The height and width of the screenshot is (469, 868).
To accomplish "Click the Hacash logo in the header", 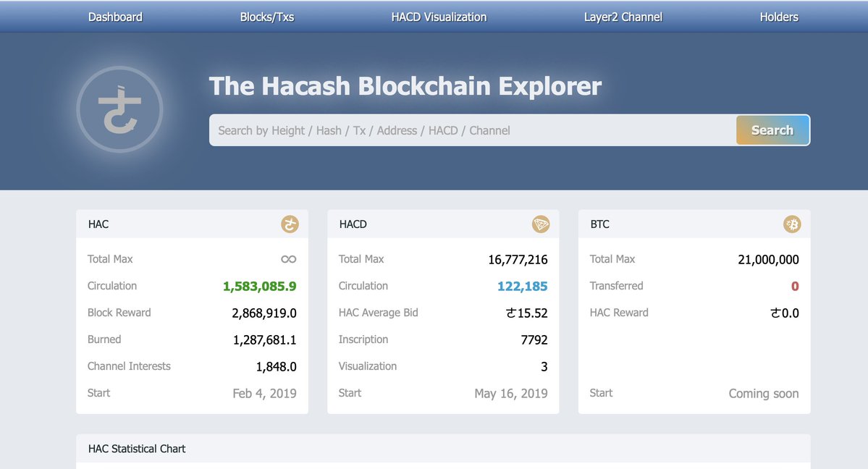I will coord(119,109).
